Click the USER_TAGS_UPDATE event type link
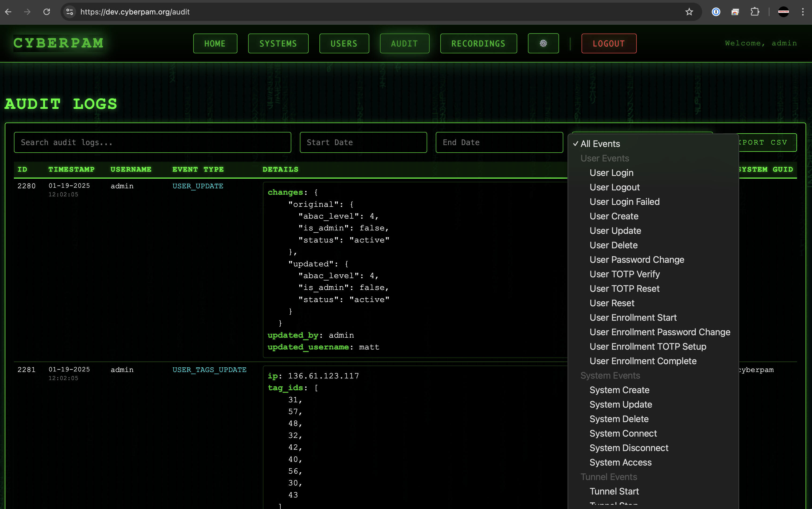The image size is (812, 509). point(209,370)
